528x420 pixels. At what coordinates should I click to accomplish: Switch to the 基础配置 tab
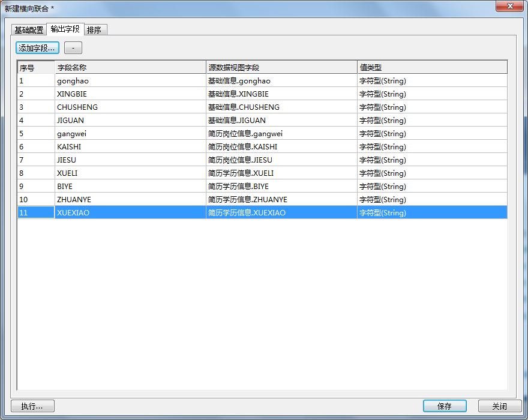tap(28, 30)
